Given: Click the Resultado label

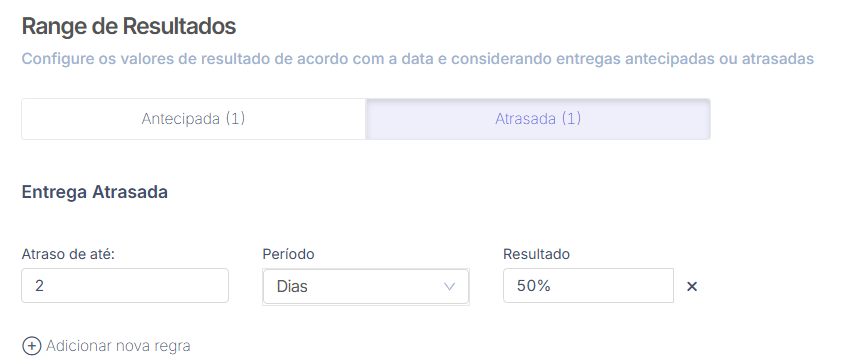Looking at the screenshot, I should coord(536,254).
